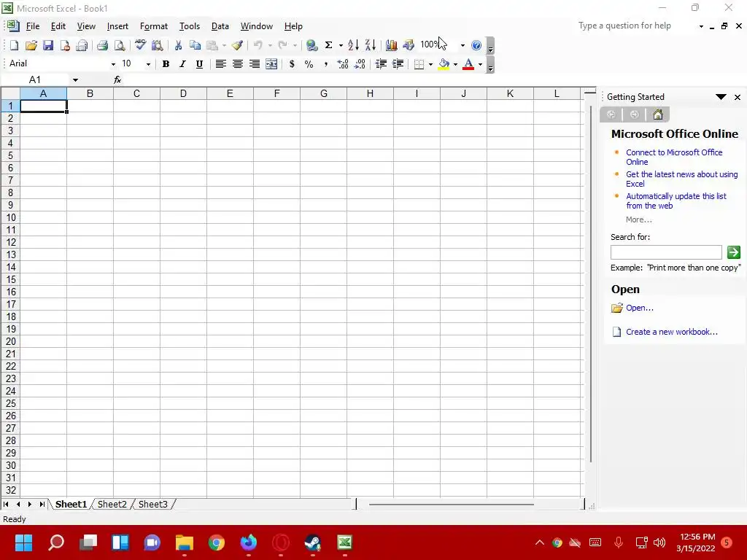Viewport: 747px width, 560px height.
Task: Click Connect to Microsoft Office Online
Action: coord(673,157)
